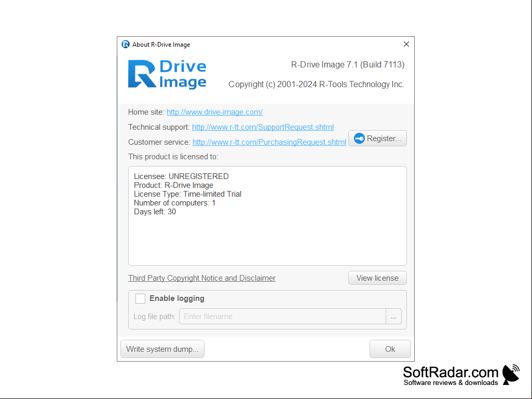Screen dimensions: 532x399
Task: Enable logging checkbox
Action: (x=141, y=298)
